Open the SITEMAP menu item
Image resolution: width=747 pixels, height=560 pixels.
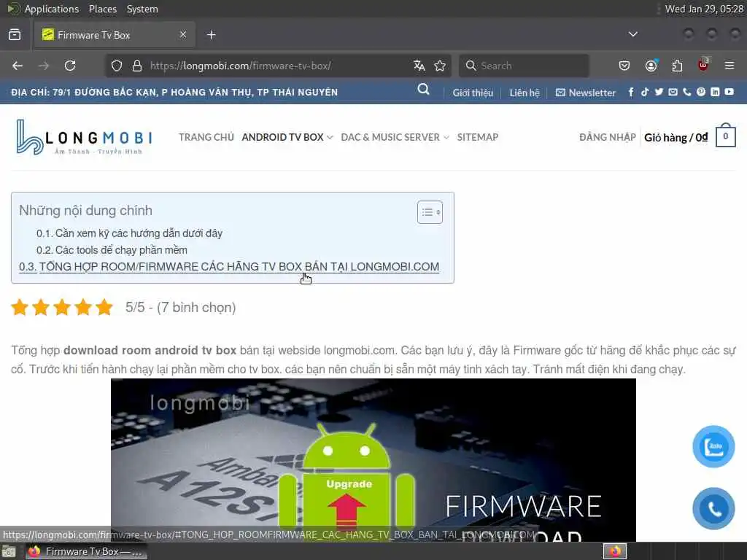pos(477,137)
